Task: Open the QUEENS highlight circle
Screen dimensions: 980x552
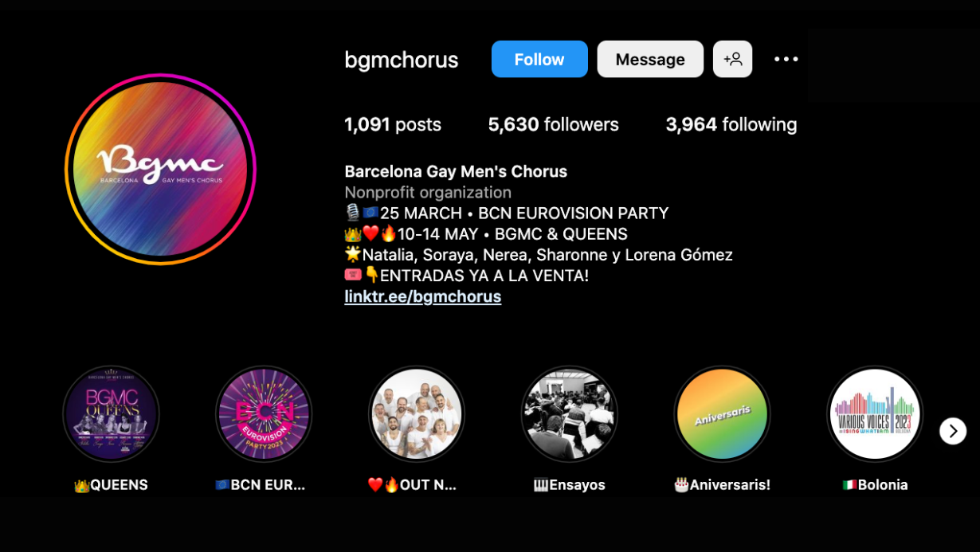Action: (112, 414)
